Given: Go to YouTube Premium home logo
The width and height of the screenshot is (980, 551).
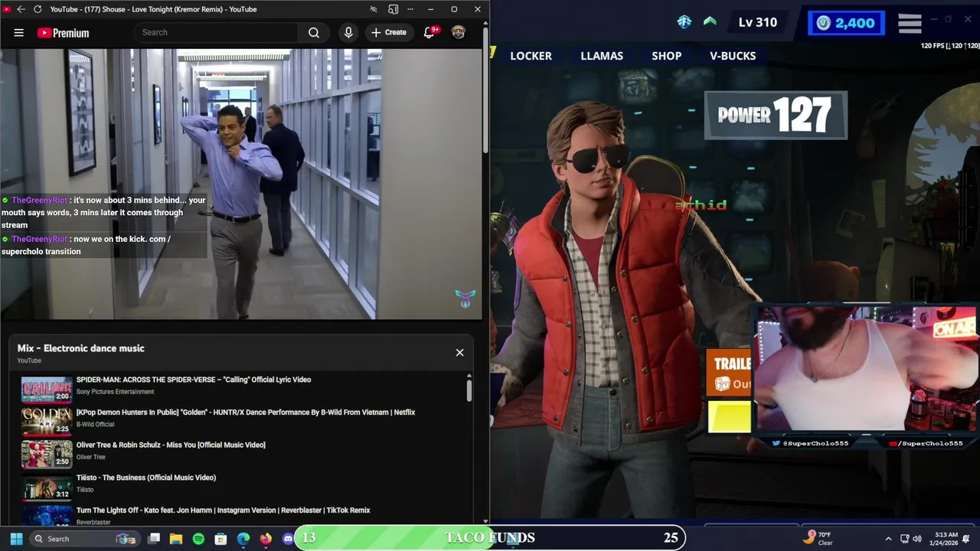Looking at the screenshot, I should (63, 33).
